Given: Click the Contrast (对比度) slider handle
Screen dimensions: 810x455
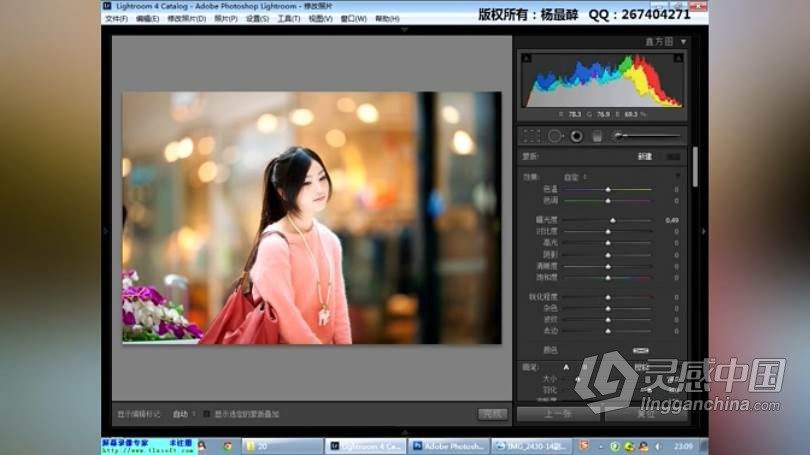Looking at the screenshot, I should 608,231.
